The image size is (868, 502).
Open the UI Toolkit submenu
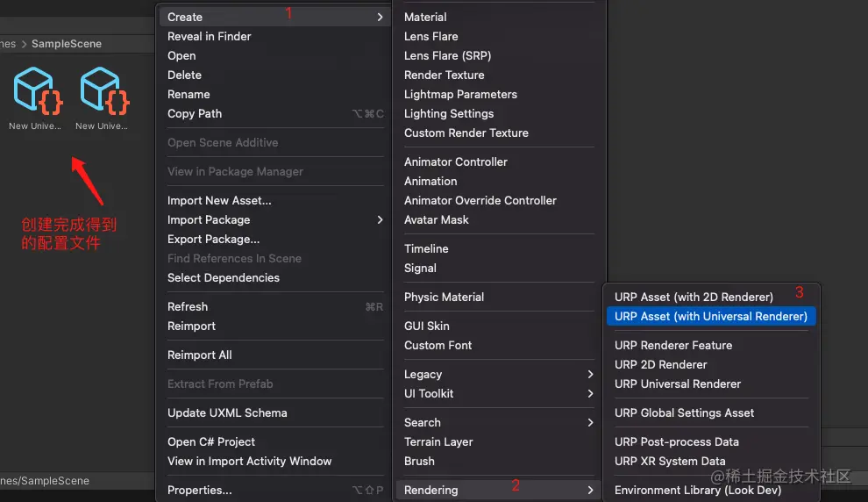pos(499,394)
